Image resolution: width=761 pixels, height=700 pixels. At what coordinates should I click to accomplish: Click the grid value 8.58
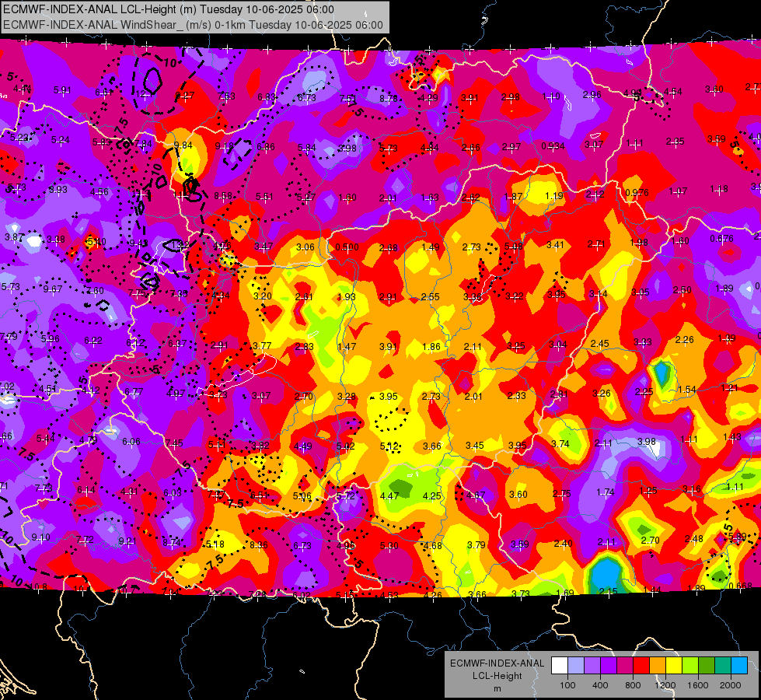(x=223, y=196)
